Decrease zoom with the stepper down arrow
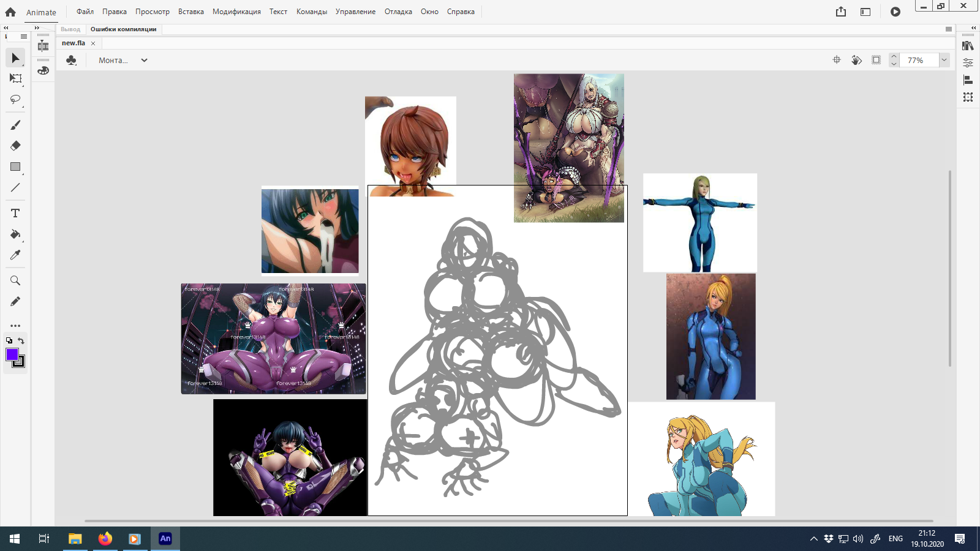Screen dimensions: 980x551 pos(894,64)
